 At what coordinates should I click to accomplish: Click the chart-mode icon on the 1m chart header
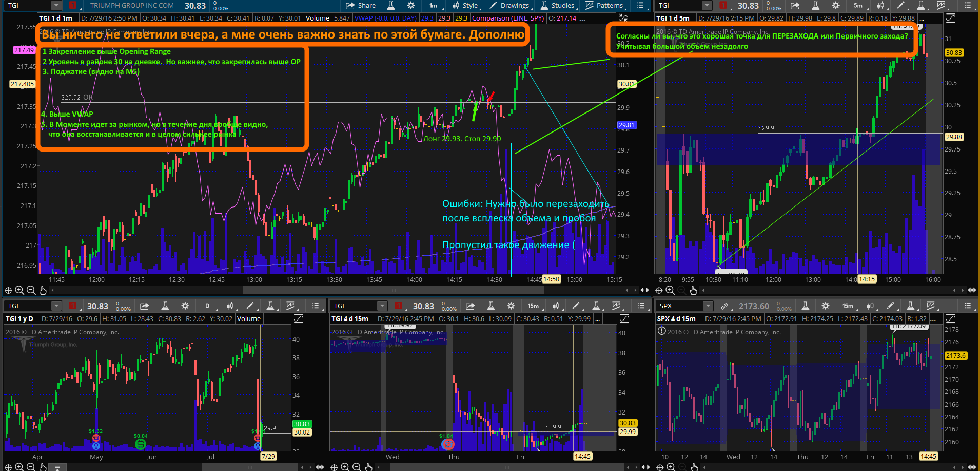pos(623,18)
